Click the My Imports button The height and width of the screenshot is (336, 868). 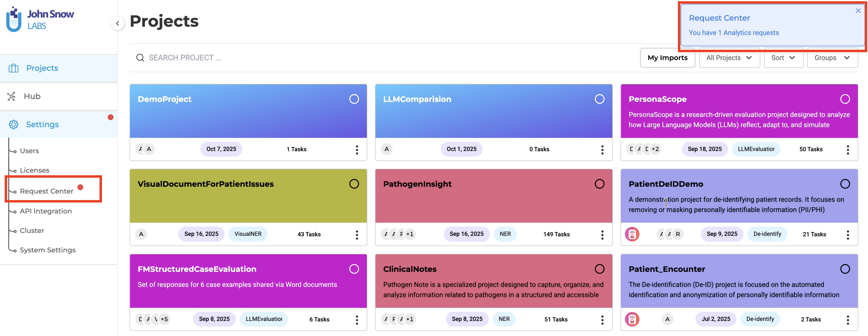click(667, 58)
